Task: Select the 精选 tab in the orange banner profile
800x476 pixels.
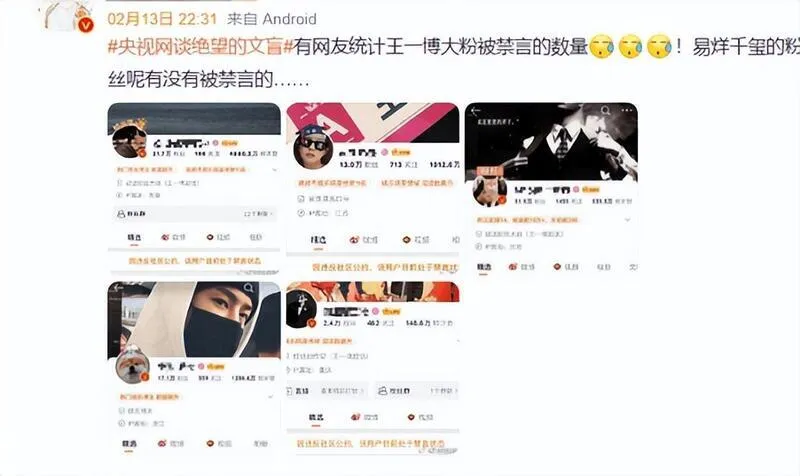Action: pyautogui.click(x=316, y=417)
